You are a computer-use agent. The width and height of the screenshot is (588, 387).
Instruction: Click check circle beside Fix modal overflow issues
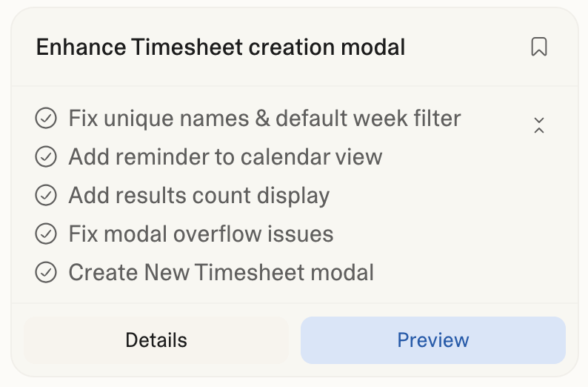coord(46,234)
